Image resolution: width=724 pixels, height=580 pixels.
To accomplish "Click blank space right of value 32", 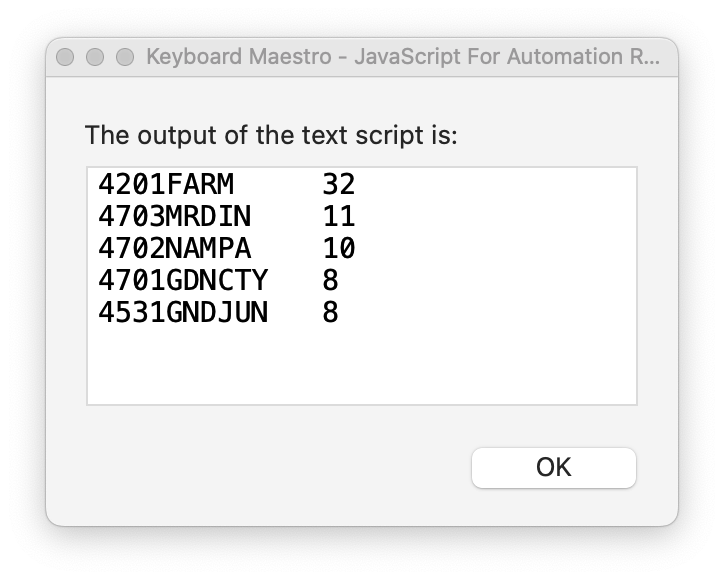I will coord(500,184).
